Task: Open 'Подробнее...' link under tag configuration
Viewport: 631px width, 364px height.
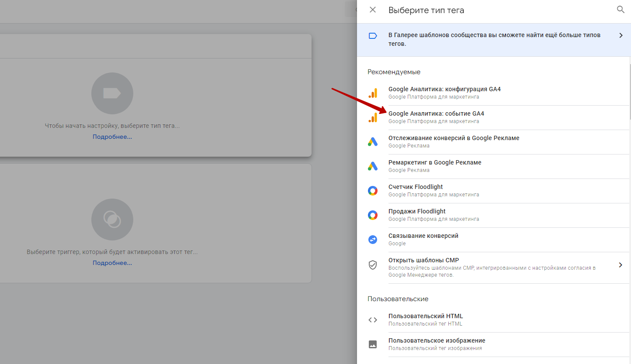Action: point(112,137)
